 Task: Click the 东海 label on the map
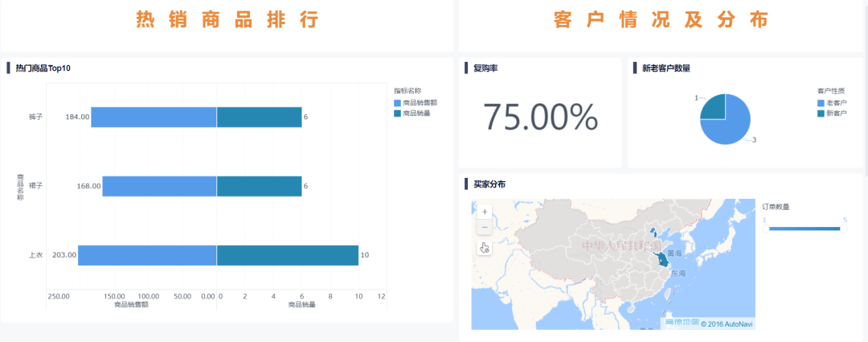tap(678, 274)
